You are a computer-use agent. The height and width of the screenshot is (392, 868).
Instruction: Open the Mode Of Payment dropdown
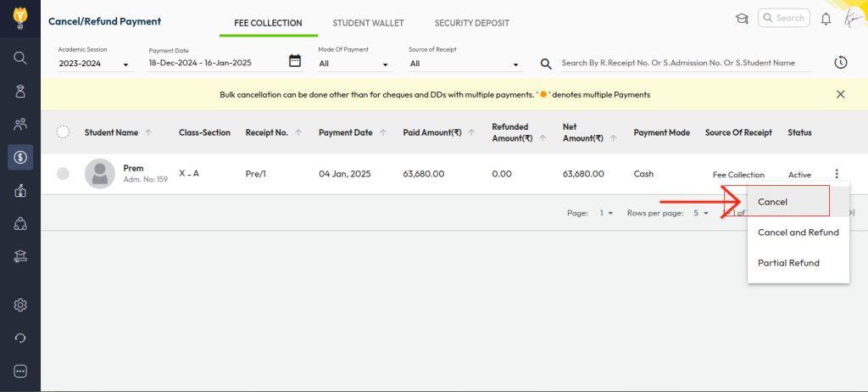[x=354, y=64]
